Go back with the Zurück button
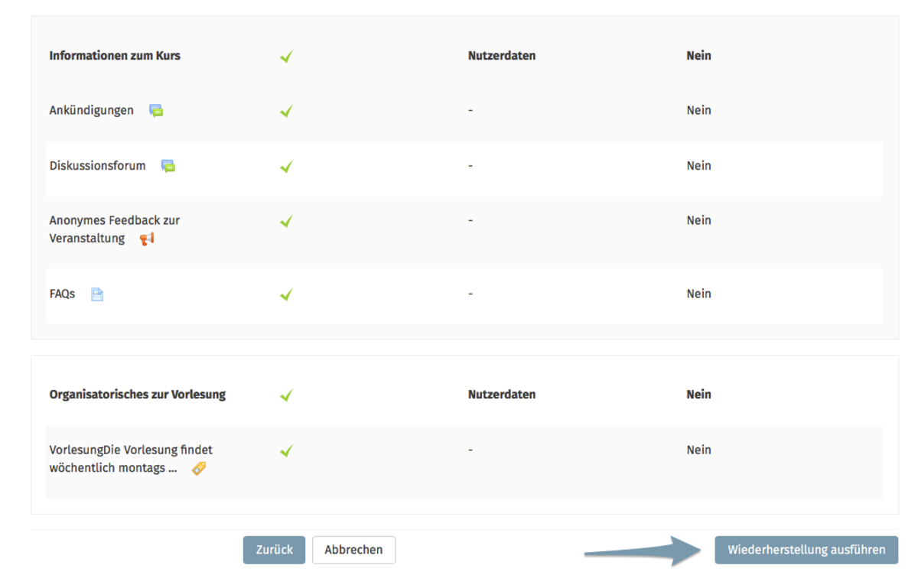This screenshot has width=918, height=588. tap(274, 550)
